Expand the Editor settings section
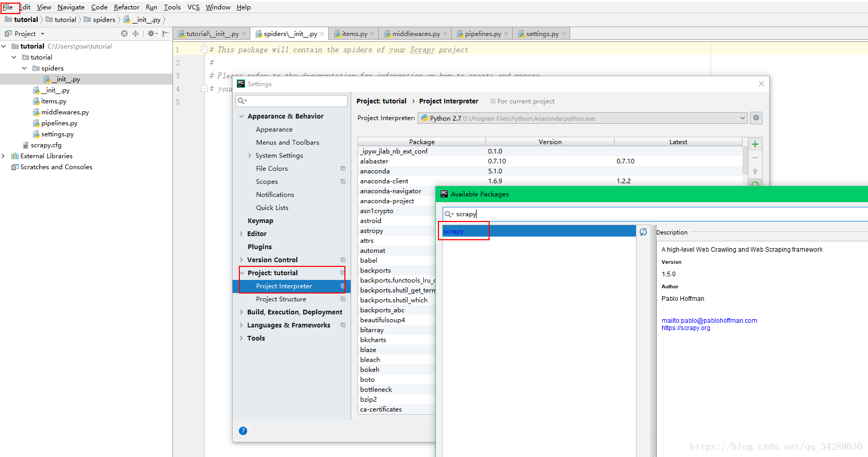Screen dimensions: 868x457 coord(241,234)
